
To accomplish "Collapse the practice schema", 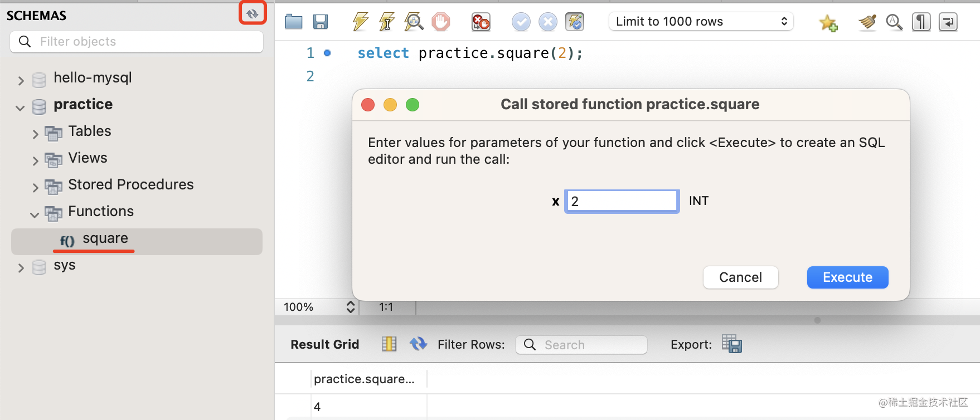I will tap(21, 108).
